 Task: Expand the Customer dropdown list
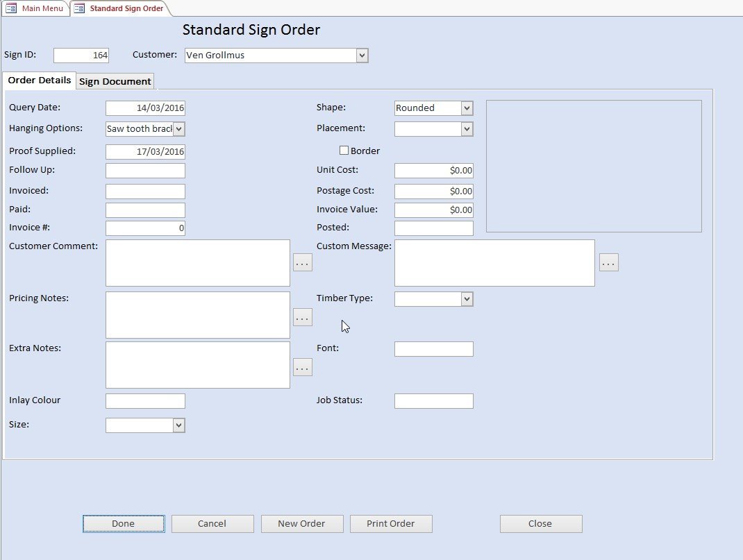(362, 56)
